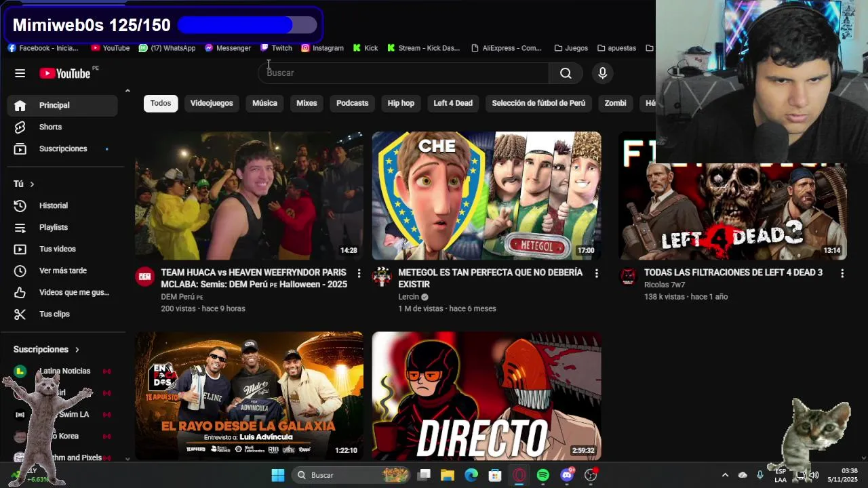Open the Spotify taskbar icon
Screen dimensions: 868x488
(542, 475)
